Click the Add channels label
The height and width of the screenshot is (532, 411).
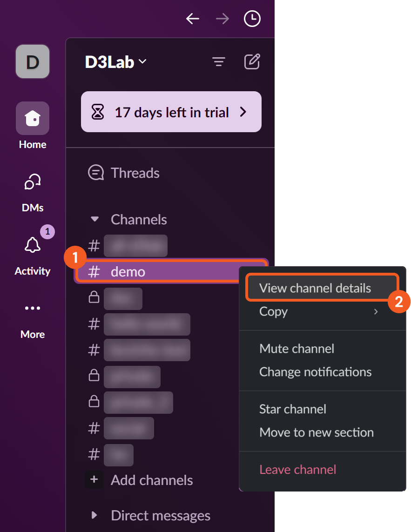(x=152, y=480)
